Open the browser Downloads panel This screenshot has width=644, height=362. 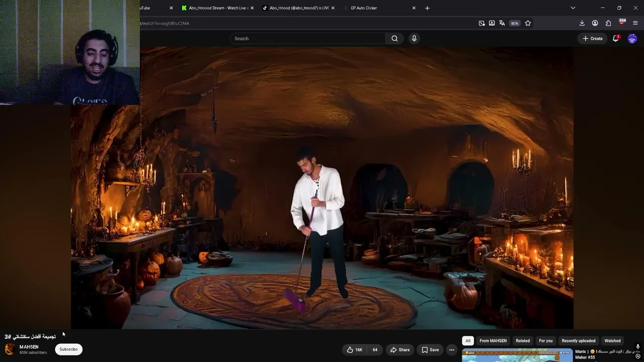coord(582,23)
